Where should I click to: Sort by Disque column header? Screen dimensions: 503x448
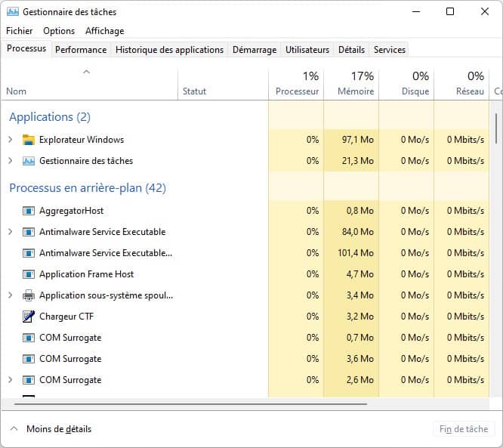point(406,84)
